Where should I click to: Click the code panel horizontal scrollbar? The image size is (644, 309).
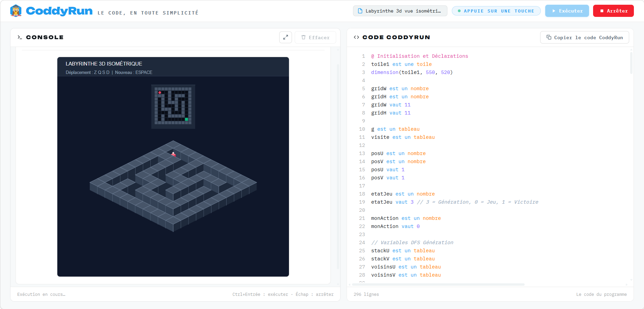438,284
